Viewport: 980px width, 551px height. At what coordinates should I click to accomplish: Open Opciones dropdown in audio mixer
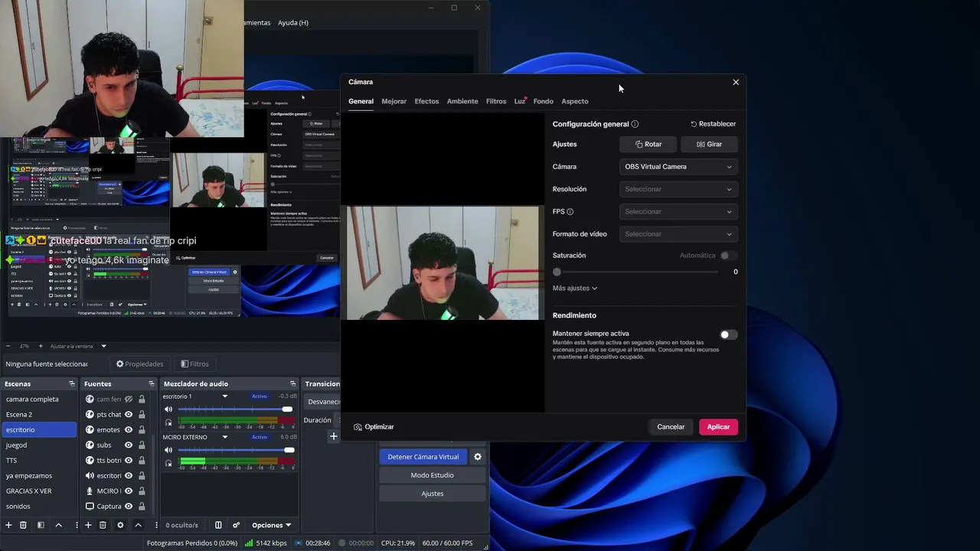tap(272, 525)
